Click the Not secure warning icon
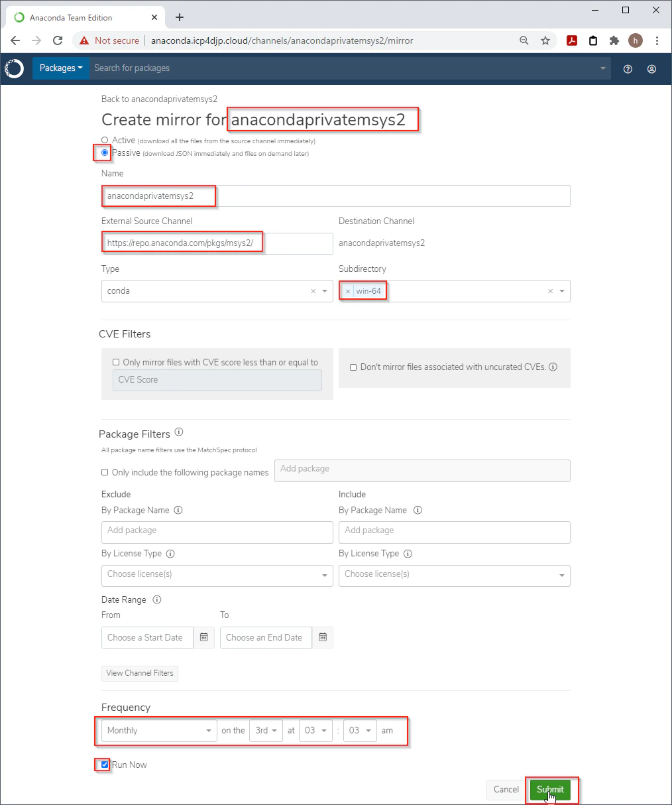The height and width of the screenshot is (805, 672). [x=84, y=40]
